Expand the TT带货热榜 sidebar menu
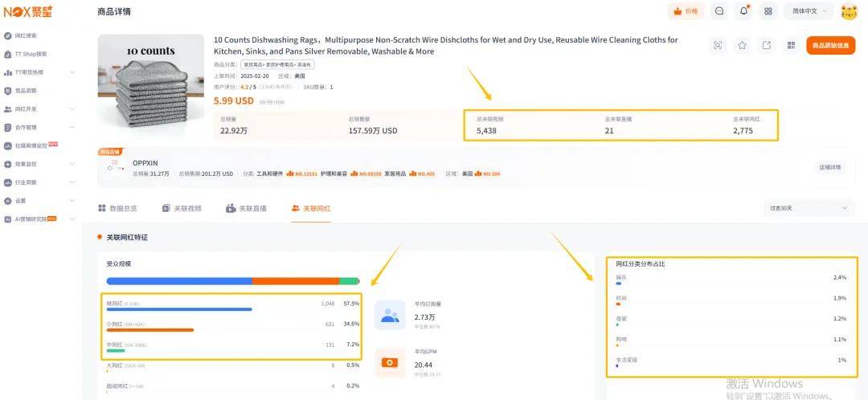This screenshot has width=868, height=400. click(39, 72)
